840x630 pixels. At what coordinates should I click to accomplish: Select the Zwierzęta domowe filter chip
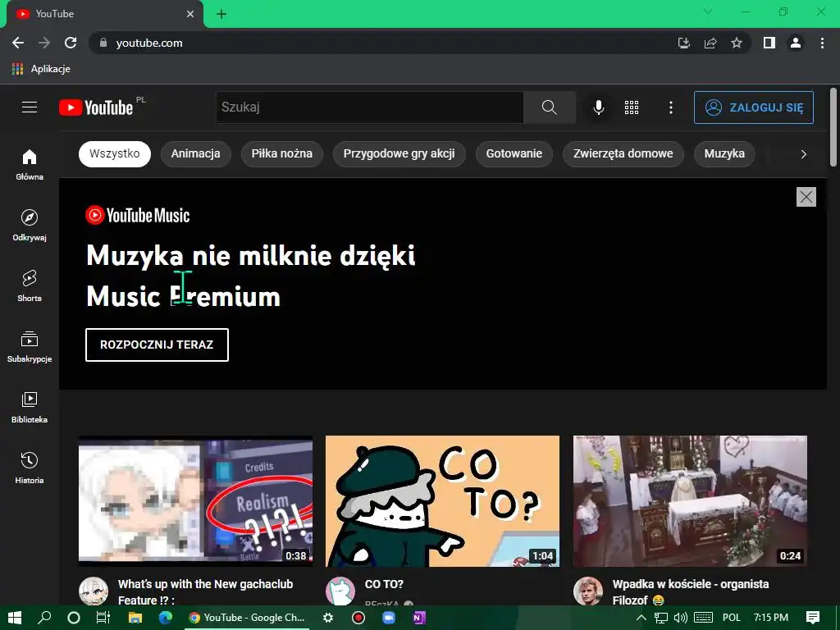tap(623, 153)
